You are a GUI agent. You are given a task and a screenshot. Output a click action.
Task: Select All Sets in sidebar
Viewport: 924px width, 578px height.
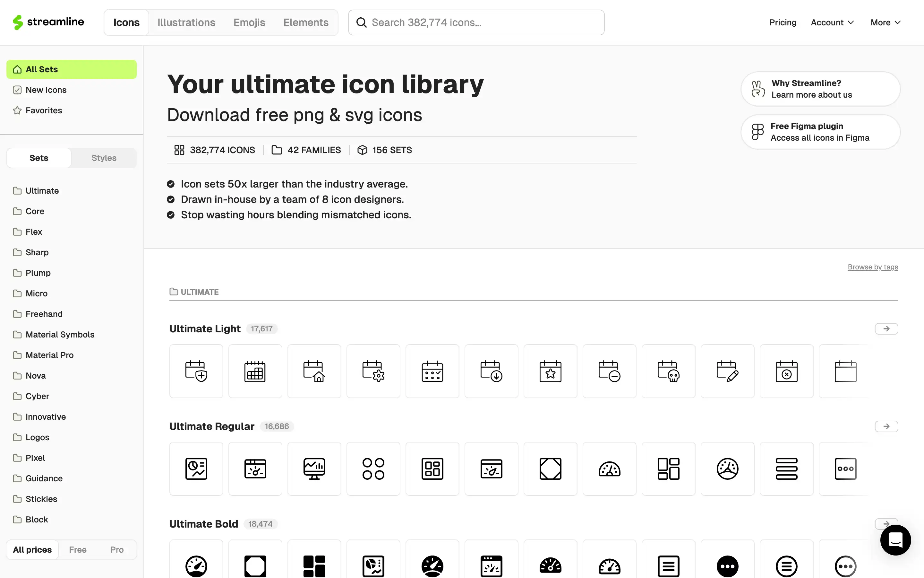click(72, 69)
